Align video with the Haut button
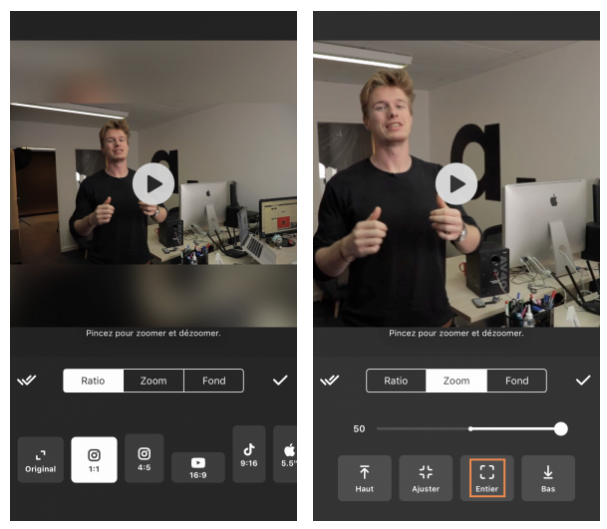607x529 pixels. (x=364, y=478)
